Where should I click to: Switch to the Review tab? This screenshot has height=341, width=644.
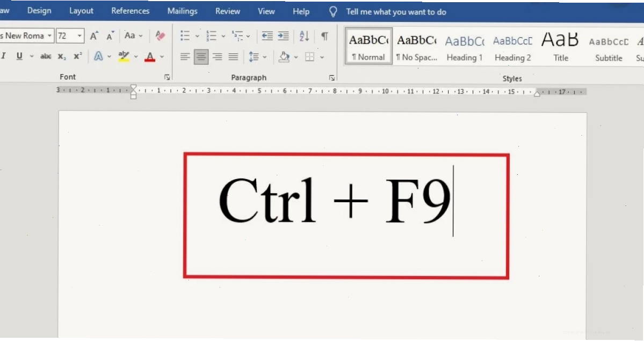(x=228, y=11)
